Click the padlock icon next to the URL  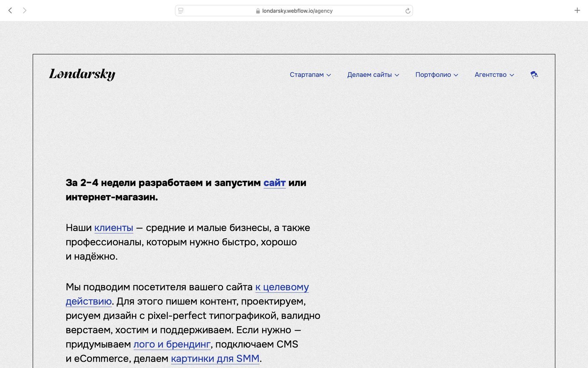[257, 11]
